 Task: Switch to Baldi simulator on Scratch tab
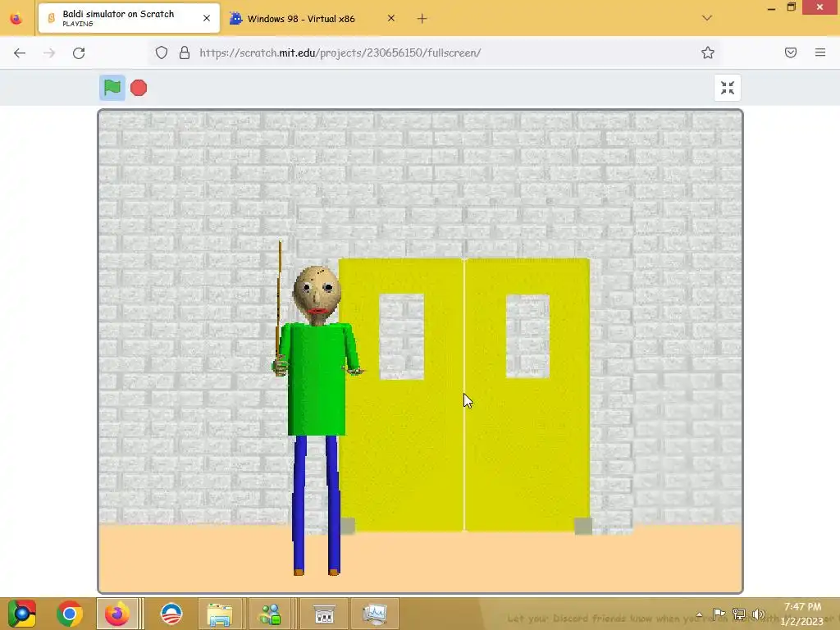tap(129, 18)
